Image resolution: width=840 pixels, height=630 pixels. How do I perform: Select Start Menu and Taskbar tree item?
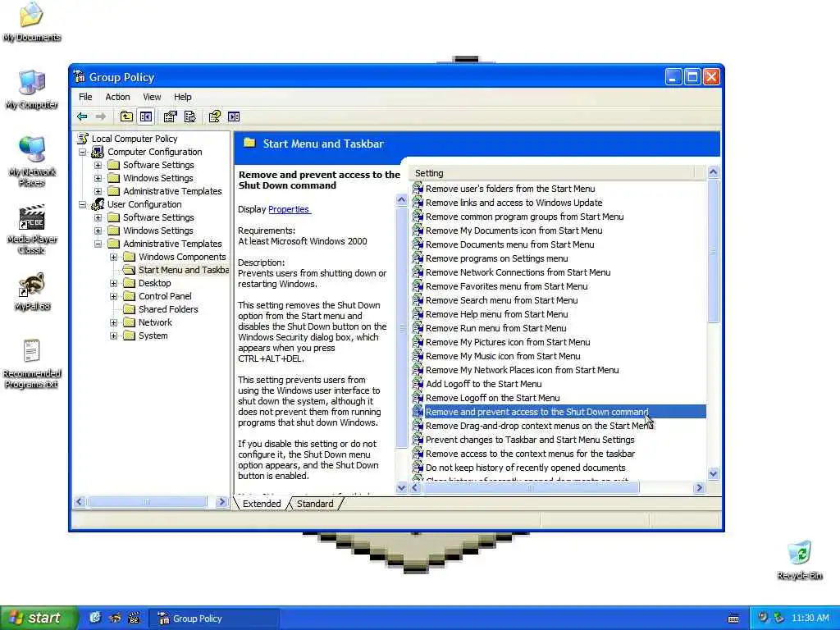coord(183,270)
